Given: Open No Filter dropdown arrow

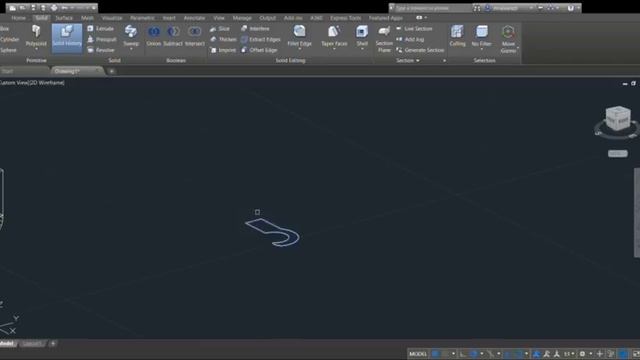Looking at the screenshot, I should 482,49.
